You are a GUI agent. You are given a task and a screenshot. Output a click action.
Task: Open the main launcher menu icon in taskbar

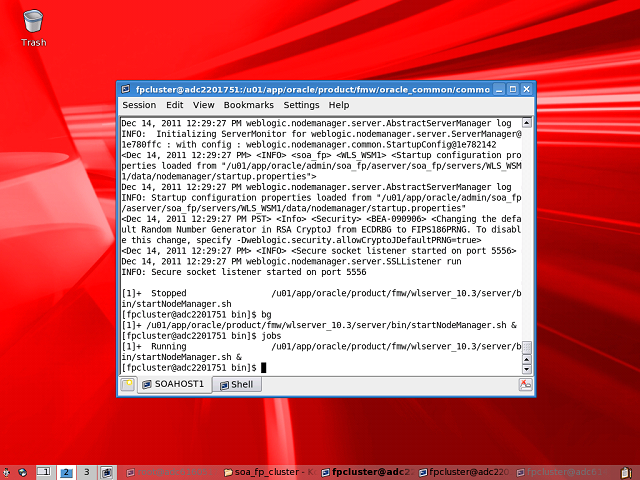pos(7,472)
